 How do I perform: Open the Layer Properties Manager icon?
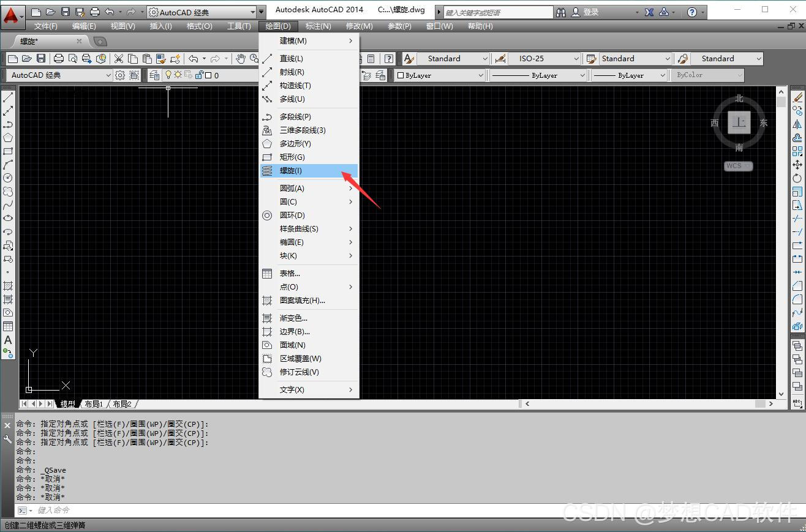tap(154, 75)
